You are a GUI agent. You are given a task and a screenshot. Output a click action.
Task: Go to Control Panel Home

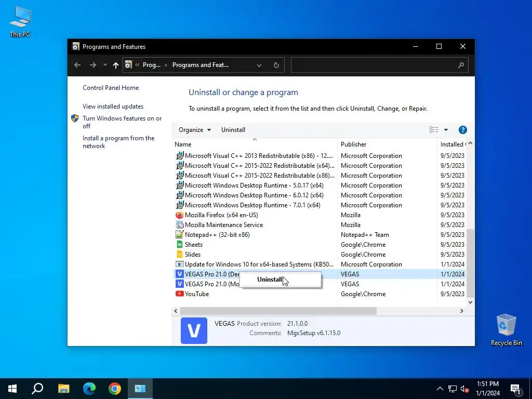click(x=111, y=87)
